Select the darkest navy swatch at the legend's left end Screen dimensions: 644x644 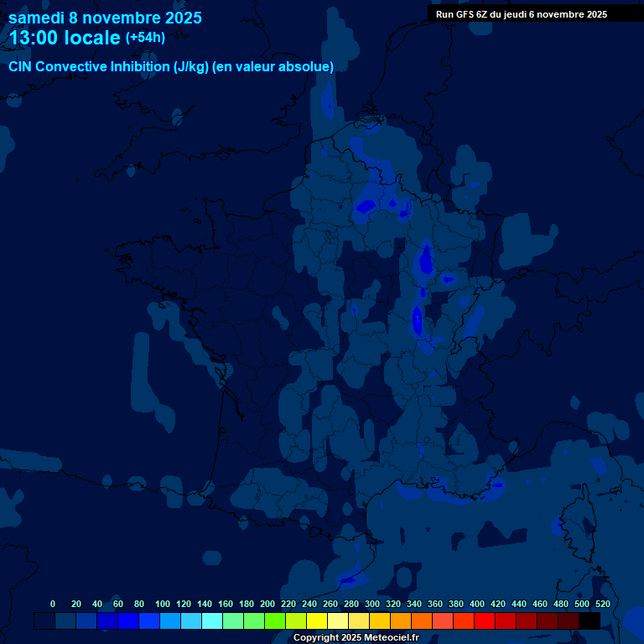pyautogui.click(x=44, y=621)
